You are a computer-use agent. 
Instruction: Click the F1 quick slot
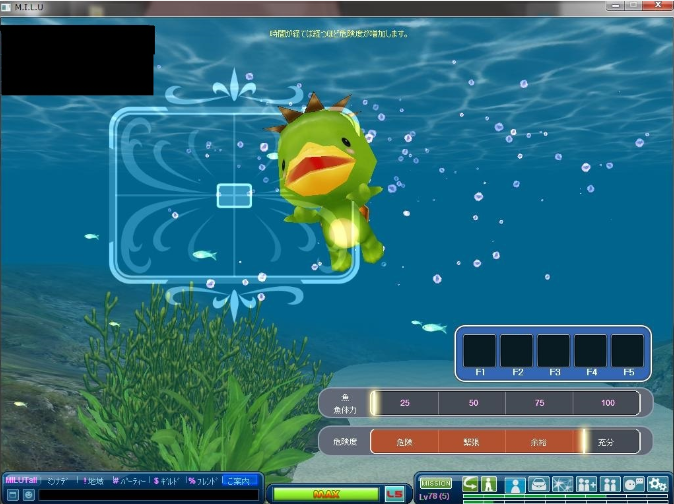[480, 351]
